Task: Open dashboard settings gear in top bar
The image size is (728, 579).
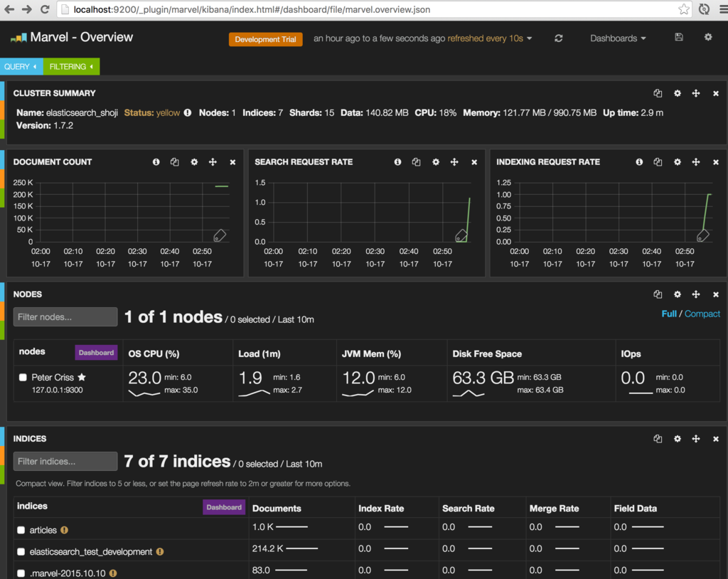Action: (708, 37)
